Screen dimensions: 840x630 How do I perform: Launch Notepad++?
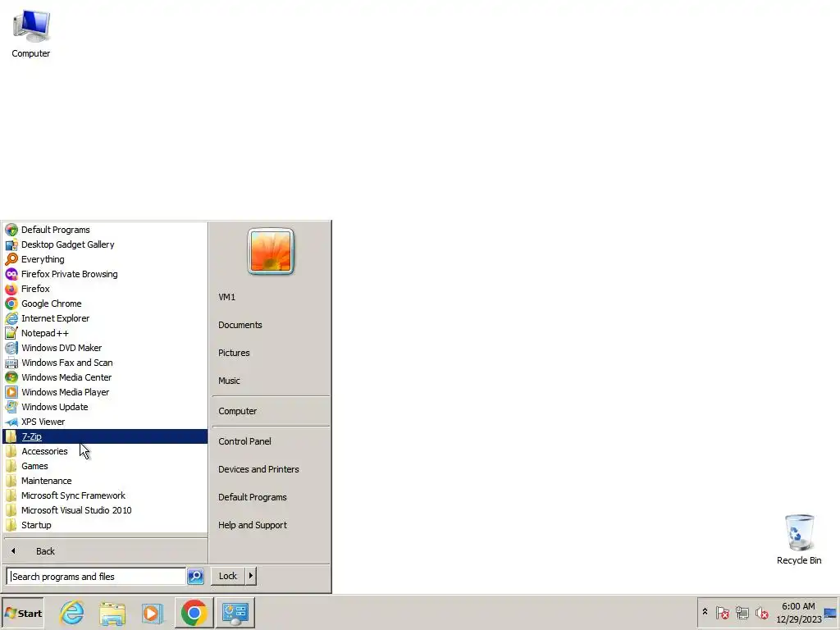105,333
